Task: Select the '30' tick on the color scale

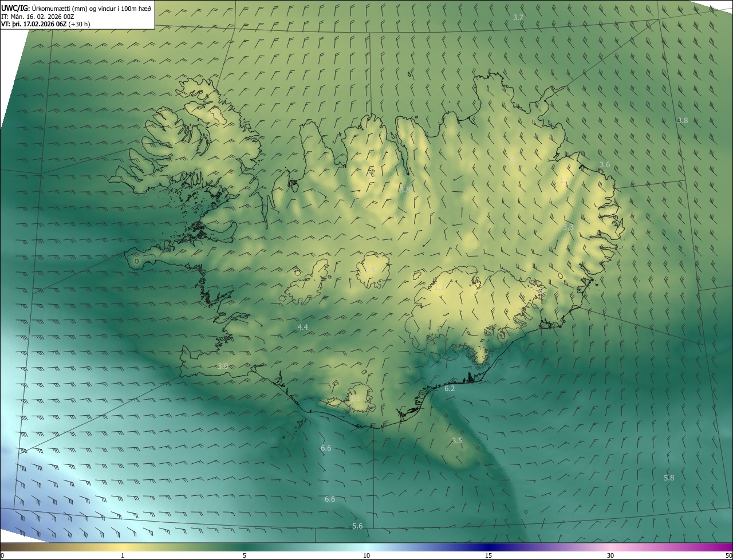Action: pos(610,555)
